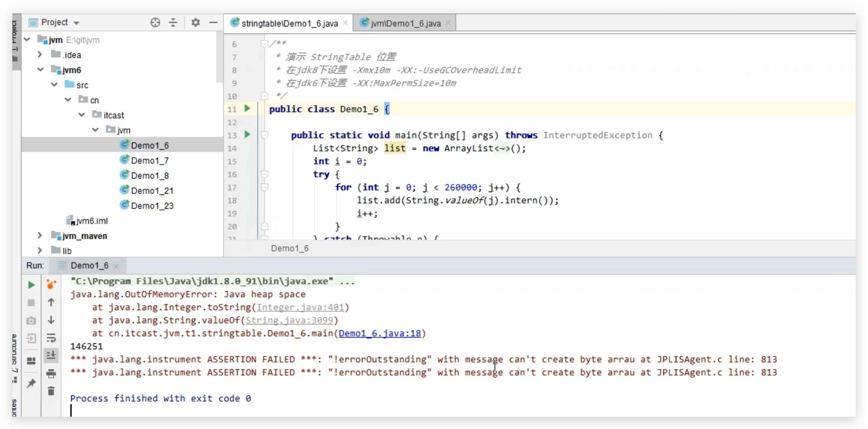This screenshot has height=429, width=868.
Task: Click the Print console output icon
Action: point(51,374)
